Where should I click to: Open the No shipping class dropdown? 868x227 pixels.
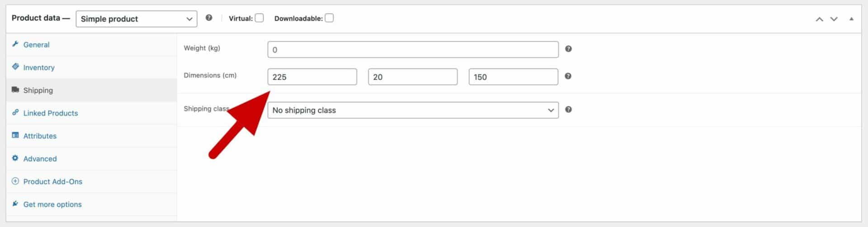413,110
